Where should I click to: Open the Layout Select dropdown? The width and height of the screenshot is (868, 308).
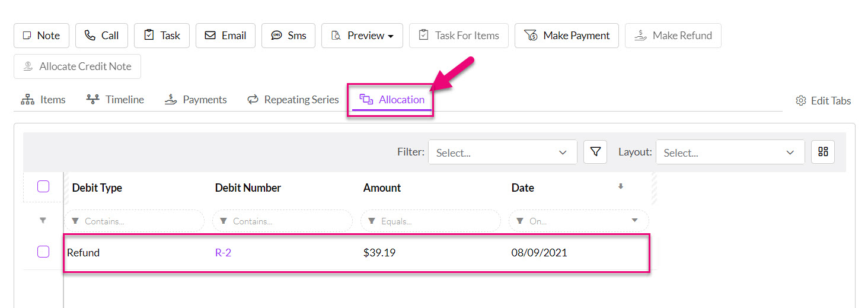tap(730, 152)
